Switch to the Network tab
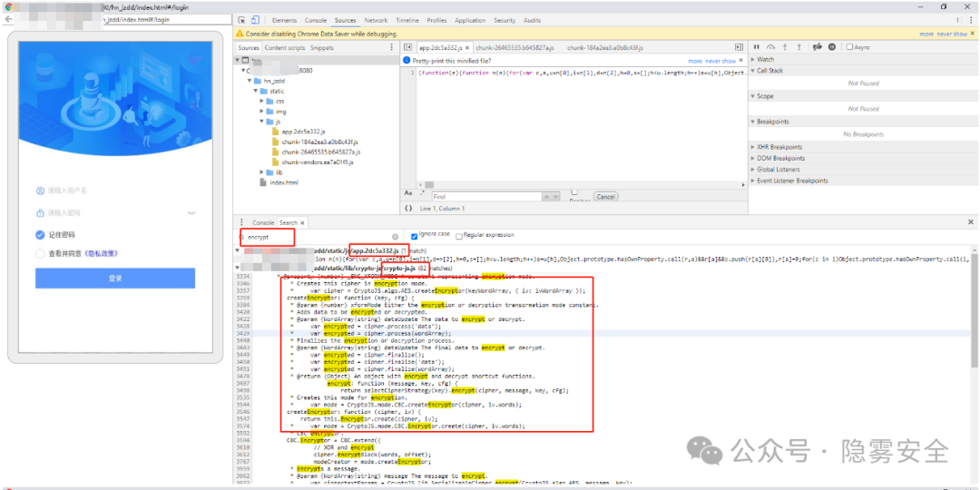The image size is (980, 490). (x=376, y=20)
